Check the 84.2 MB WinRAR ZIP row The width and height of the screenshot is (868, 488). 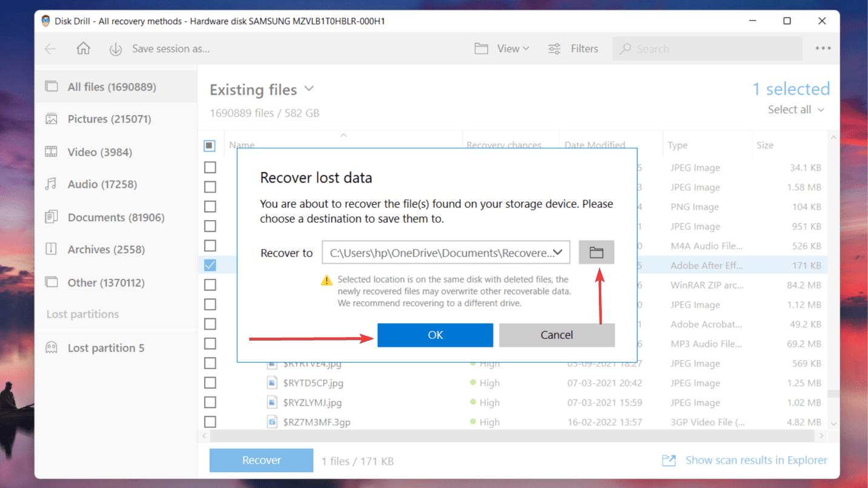click(x=210, y=284)
